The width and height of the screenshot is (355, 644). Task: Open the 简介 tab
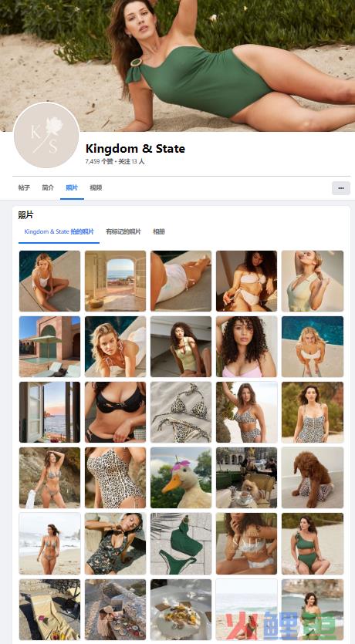click(48, 187)
